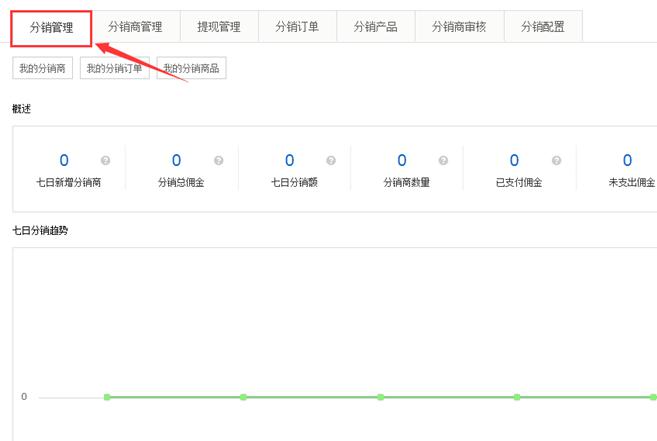Click the 未支出佣金 statistic value

(627, 161)
